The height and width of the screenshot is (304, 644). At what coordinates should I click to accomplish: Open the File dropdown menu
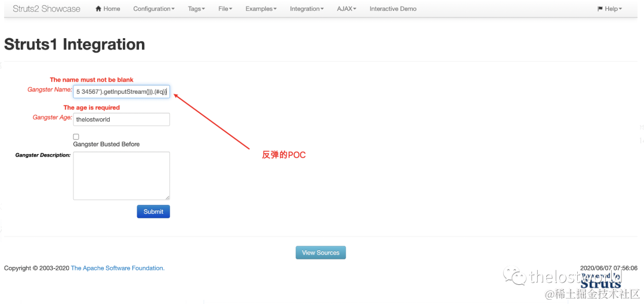tap(225, 8)
